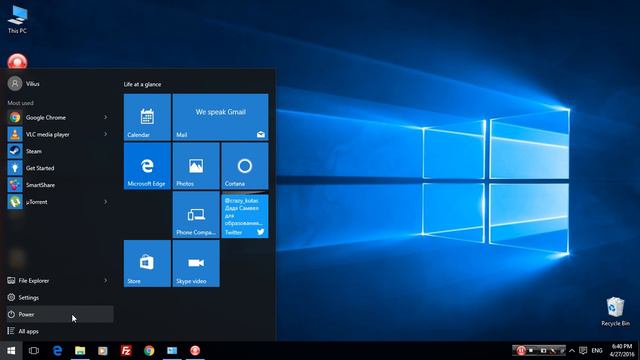Open the Mail tile
Screen dimensions: 640x360
tap(220, 117)
